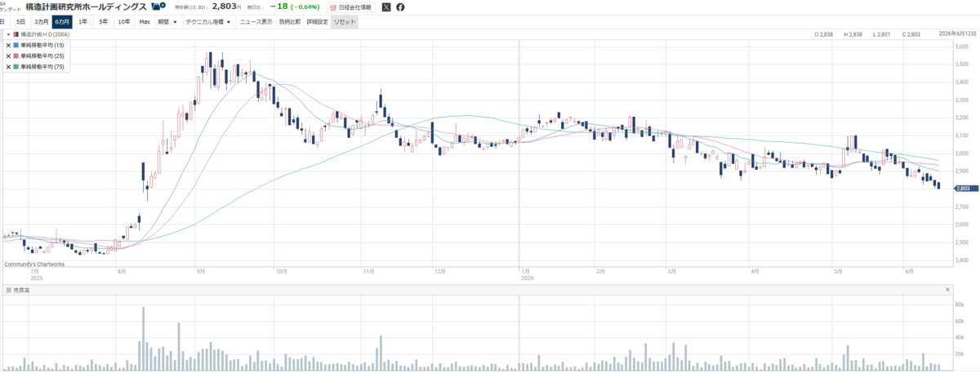Open 詳細設定 settings
The width and height of the screenshot is (980, 373).
[317, 22]
